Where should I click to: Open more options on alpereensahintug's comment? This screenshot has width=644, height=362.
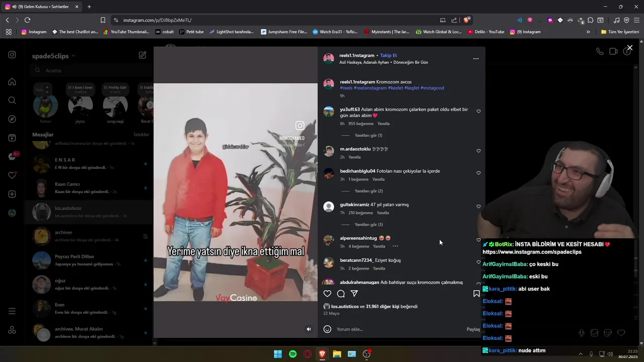[395, 246]
